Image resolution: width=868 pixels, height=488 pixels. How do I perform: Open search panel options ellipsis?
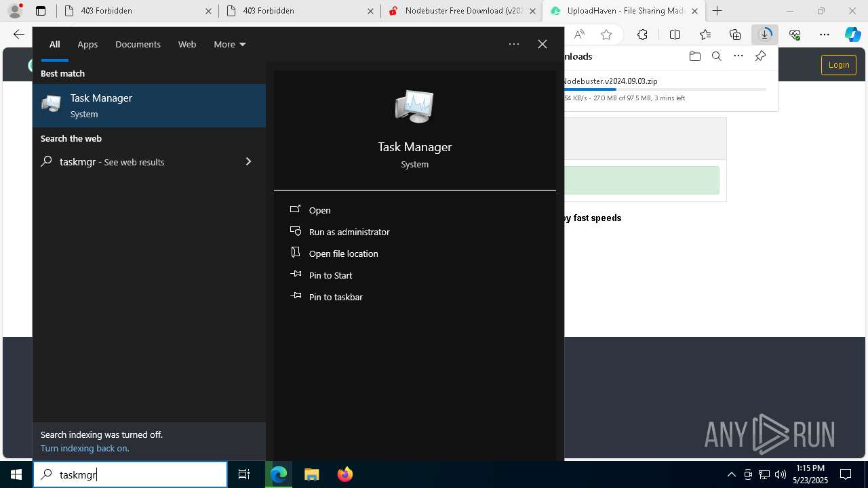(514, 44)
